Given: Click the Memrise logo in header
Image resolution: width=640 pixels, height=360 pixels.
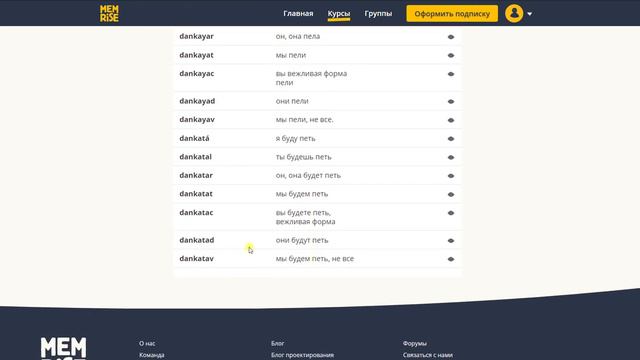Looking at the screenshot, I should click(109, 13).
